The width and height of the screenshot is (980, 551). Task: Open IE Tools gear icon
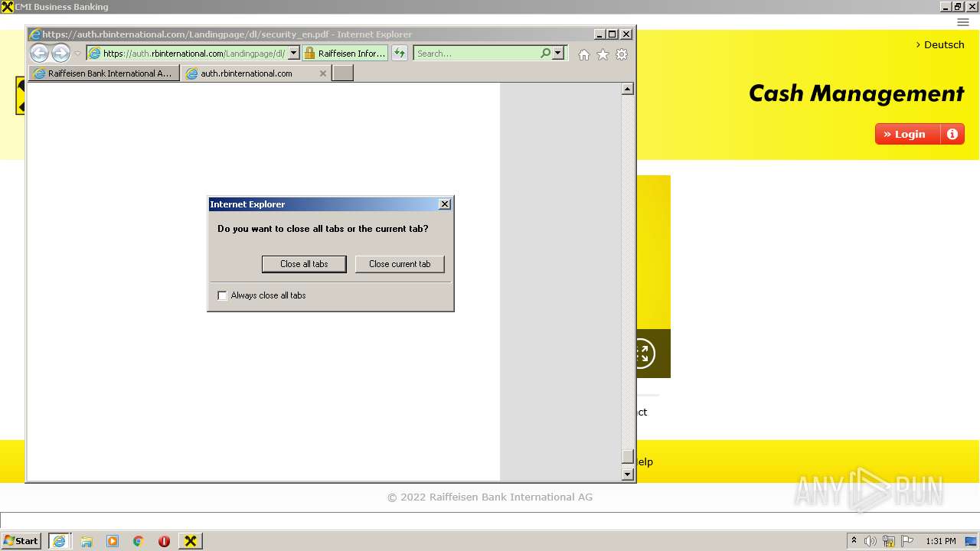[x=622, y=54]
